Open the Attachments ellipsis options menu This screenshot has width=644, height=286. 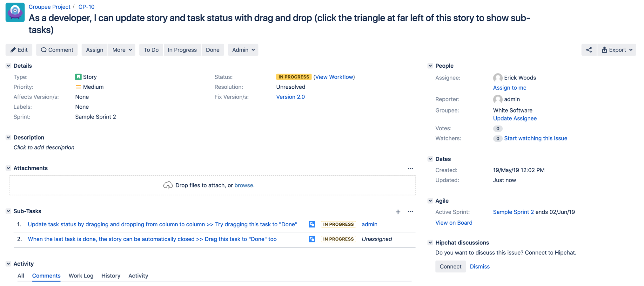[x=410, y=168]
